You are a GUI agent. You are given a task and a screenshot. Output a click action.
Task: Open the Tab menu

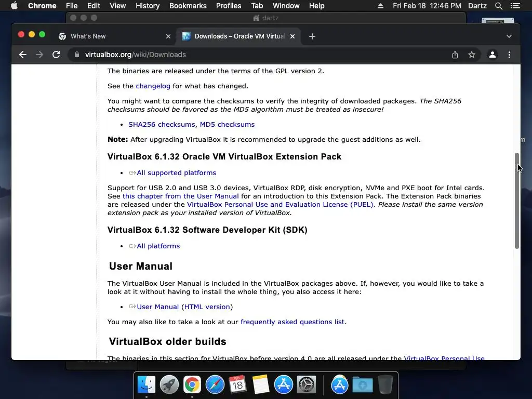click(x=257, y=6)
